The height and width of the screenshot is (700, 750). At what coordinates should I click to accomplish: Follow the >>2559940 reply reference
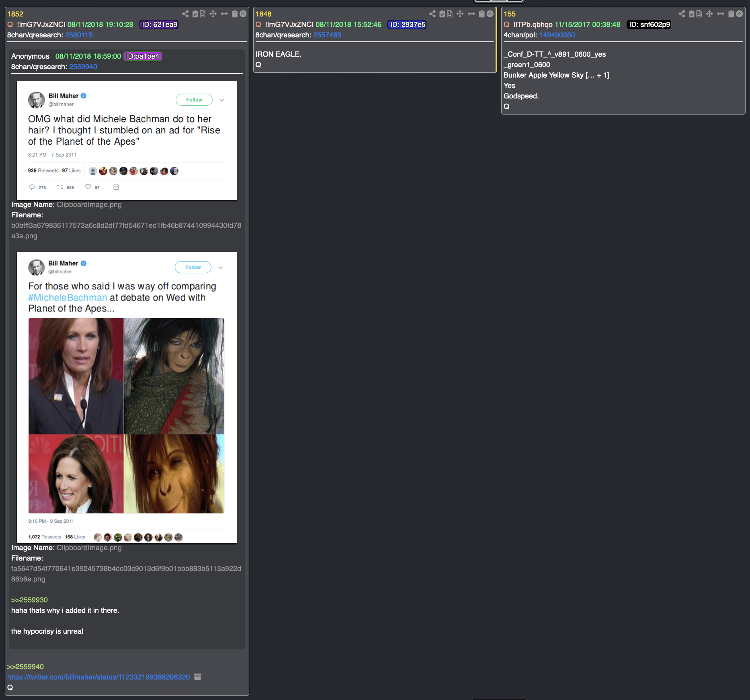point(25,667)
